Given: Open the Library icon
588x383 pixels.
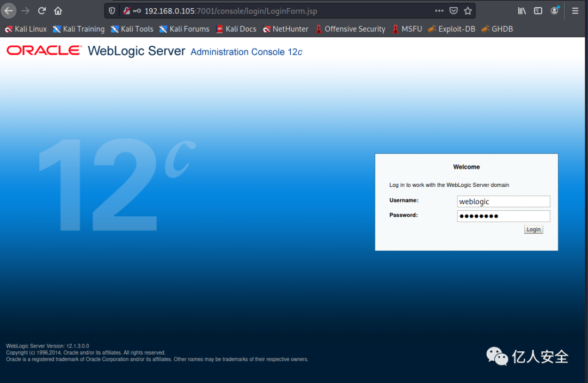Looking at the screenshot, I should [x=522, y=11].
